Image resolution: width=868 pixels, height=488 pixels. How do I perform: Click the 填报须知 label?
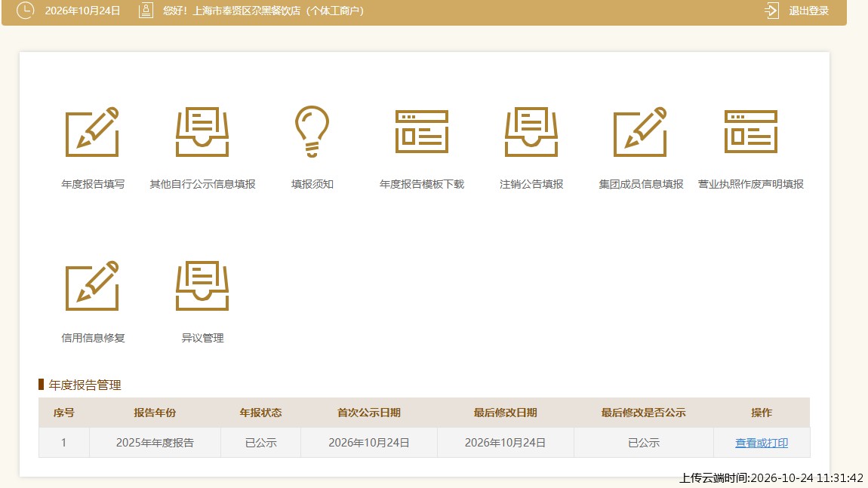(x=312, y=184)
